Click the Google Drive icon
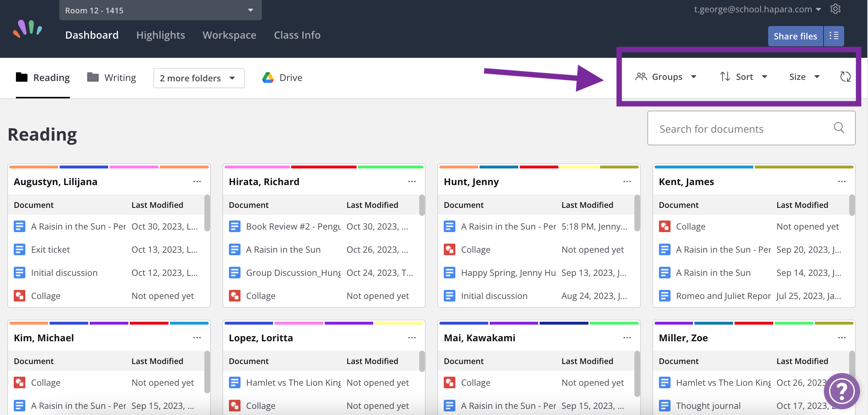Viewport: 868px width, 415px height. [268, 77]
